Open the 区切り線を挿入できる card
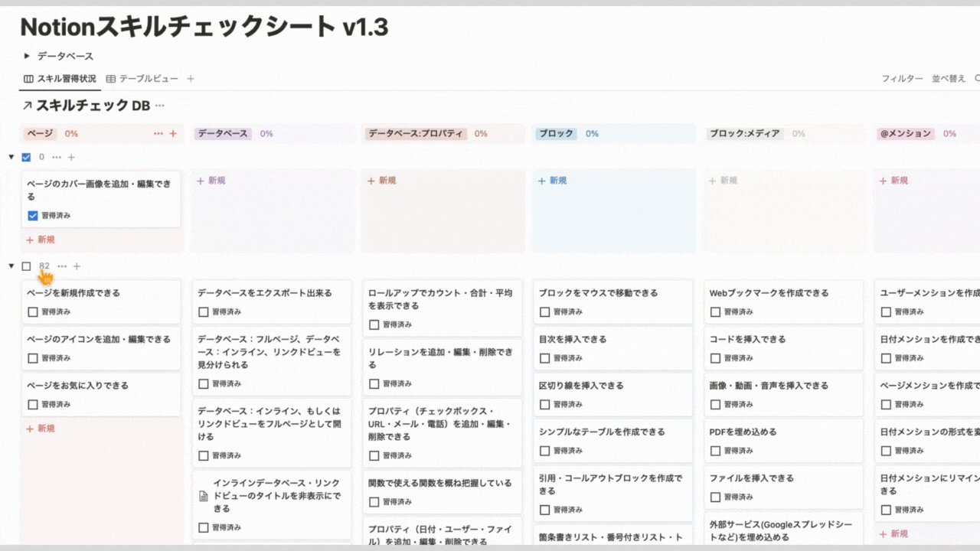Viewport: 980px width, 551px height. pos(613,394)
